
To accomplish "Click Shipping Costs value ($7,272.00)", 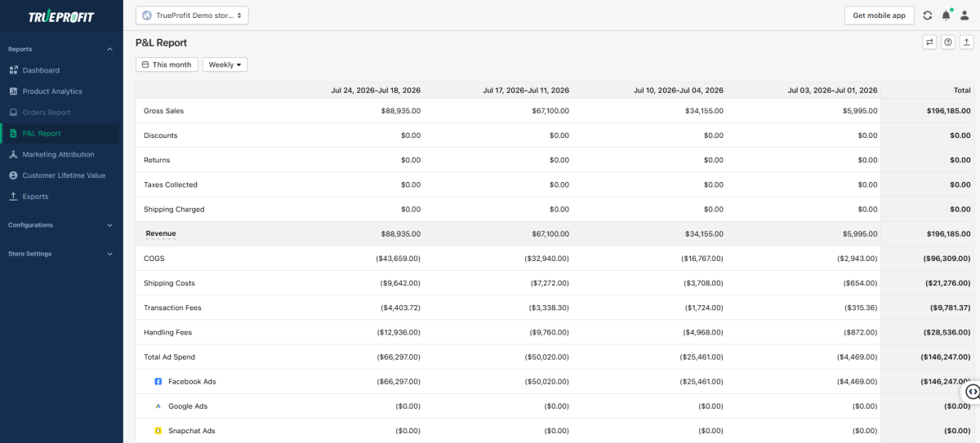I will 550,283.
